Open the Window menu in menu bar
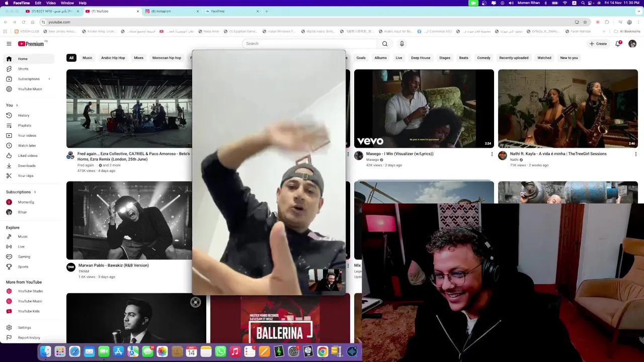The width and height of the screenshot is (644, 362). click(67, 3)
